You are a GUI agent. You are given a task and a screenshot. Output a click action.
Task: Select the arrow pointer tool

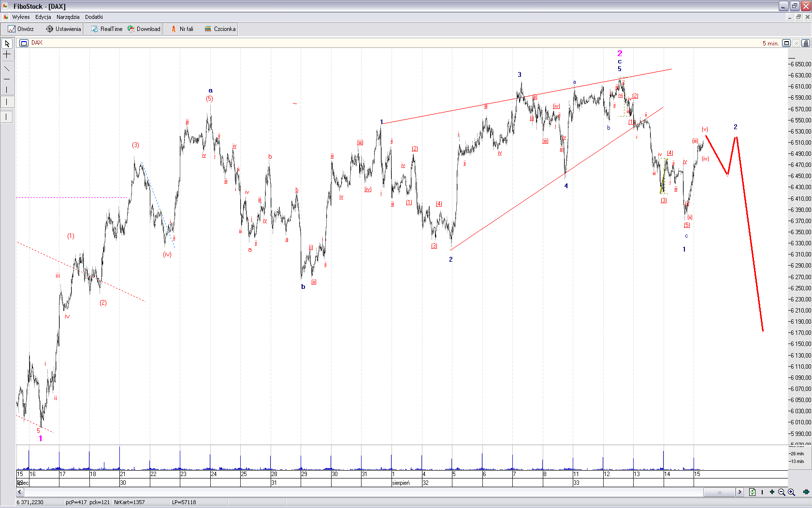(x=7, y=44)
